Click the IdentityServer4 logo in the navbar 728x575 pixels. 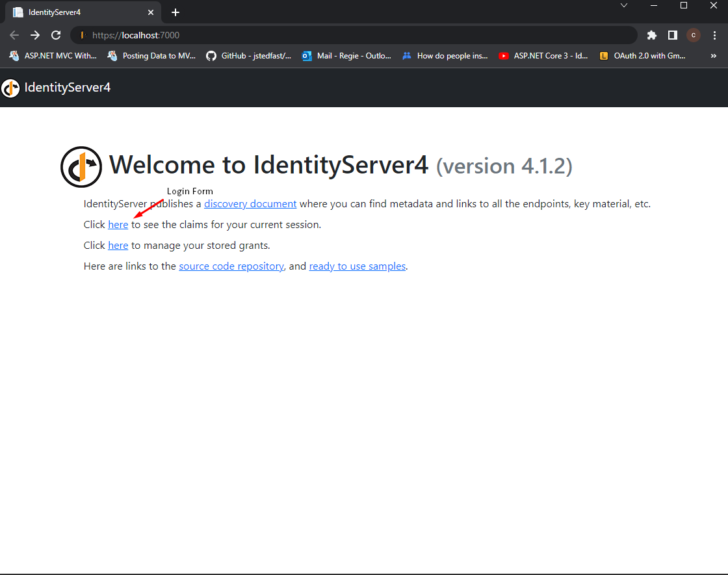click(x=11, y=87)
